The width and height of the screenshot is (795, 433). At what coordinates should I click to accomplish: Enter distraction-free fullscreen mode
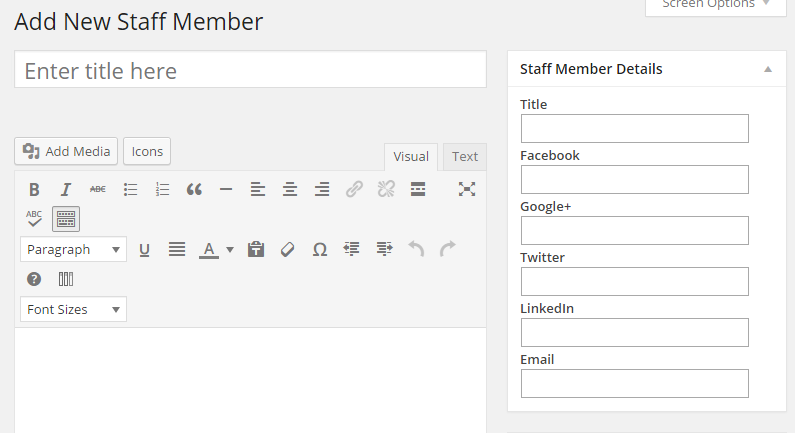coord(467,189)
